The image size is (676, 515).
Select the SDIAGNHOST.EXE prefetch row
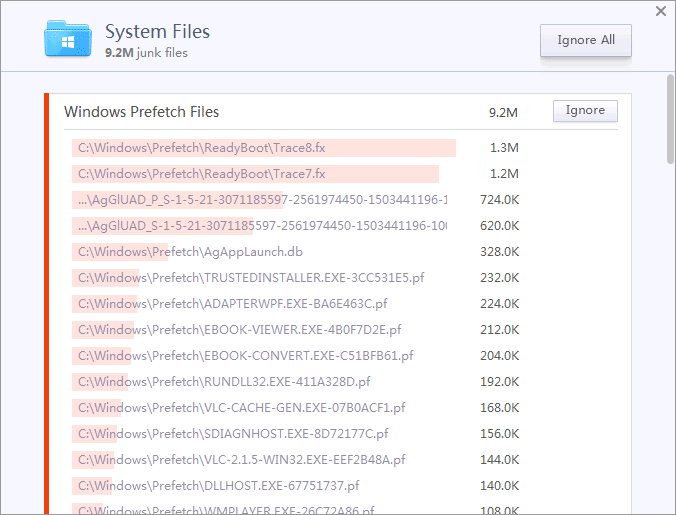coord(295,434)
